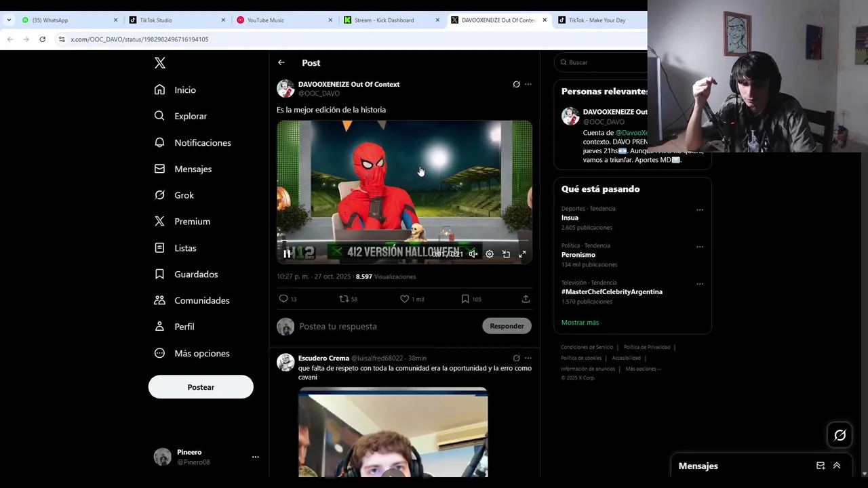Expand Más opciones in the sidebar
This screenshot has height=488, width=868.
[193, 353]
